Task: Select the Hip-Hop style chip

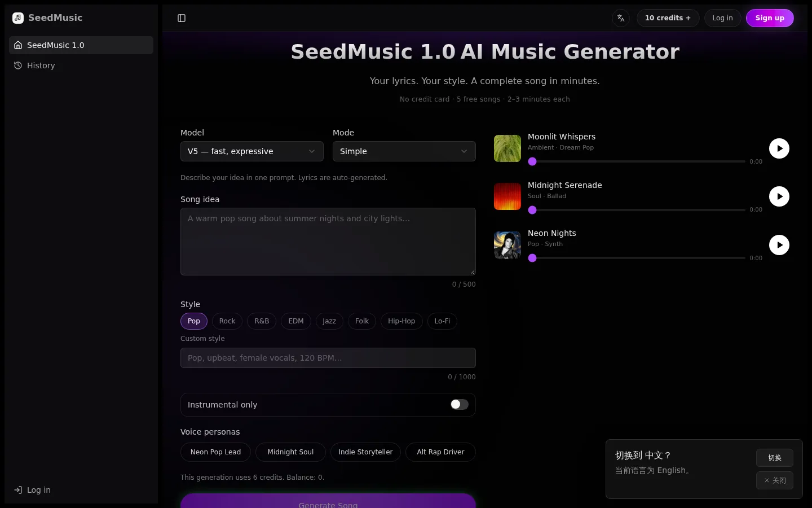Action: click(401, 321)
